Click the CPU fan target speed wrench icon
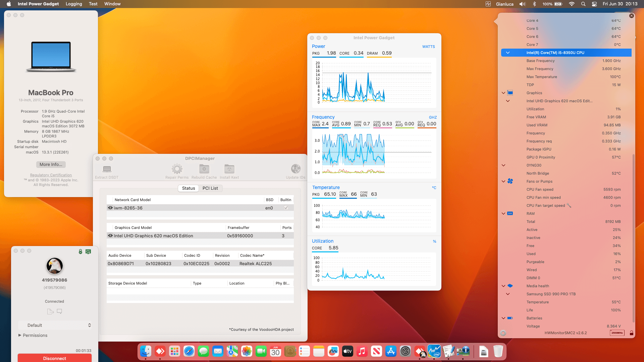Image resolution: width=644 pixels, height=362 pixels. pos(569,205)
